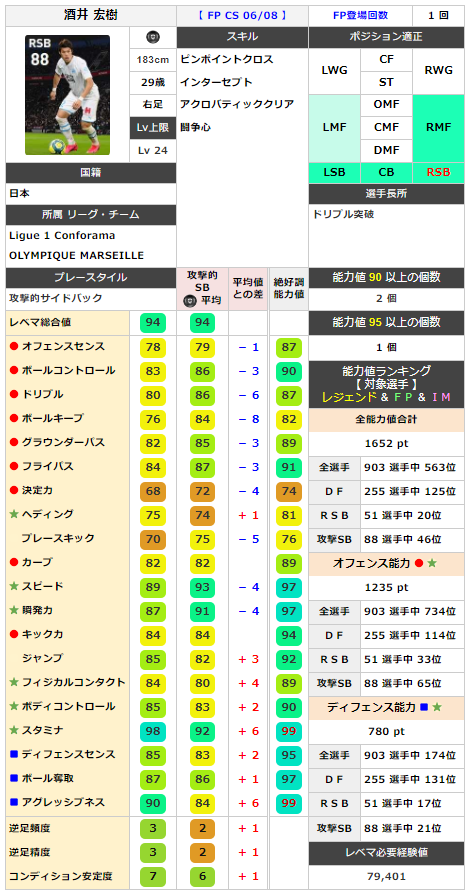Click the ポジション適正 header
Image resolution: width=471 pixels, height=893 pixels.
coord(386,37)
